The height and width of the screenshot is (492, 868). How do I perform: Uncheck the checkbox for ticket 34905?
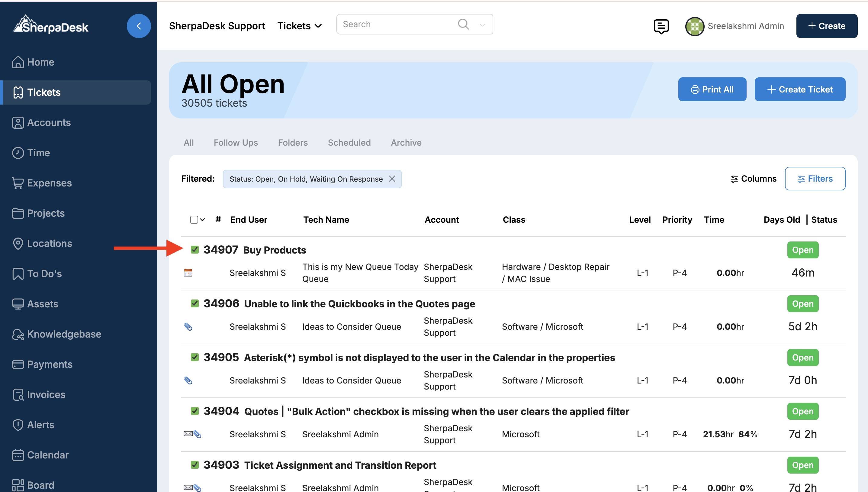coord(194,357)
